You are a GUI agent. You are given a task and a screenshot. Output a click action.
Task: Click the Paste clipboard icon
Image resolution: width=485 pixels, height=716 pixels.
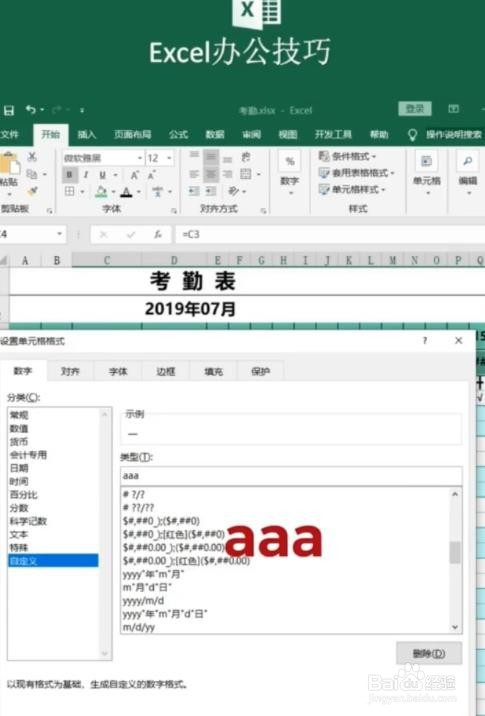pyautogui.click(x=9, y=164)
